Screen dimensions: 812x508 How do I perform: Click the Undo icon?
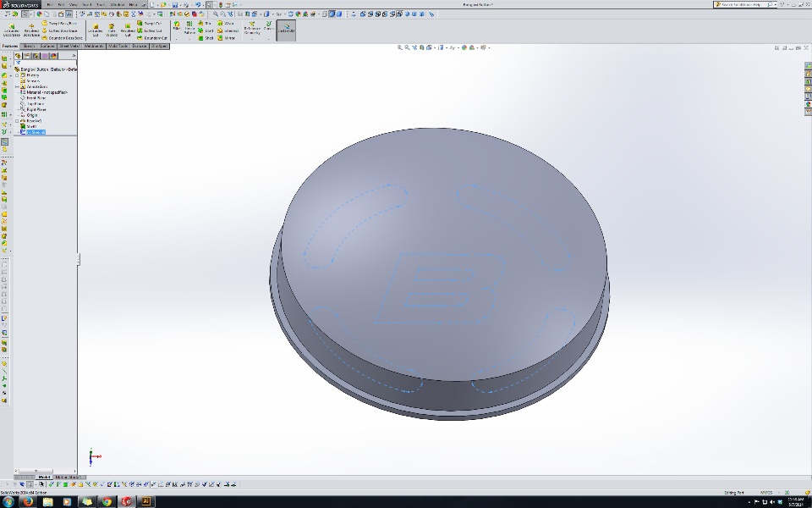point(198,5)
